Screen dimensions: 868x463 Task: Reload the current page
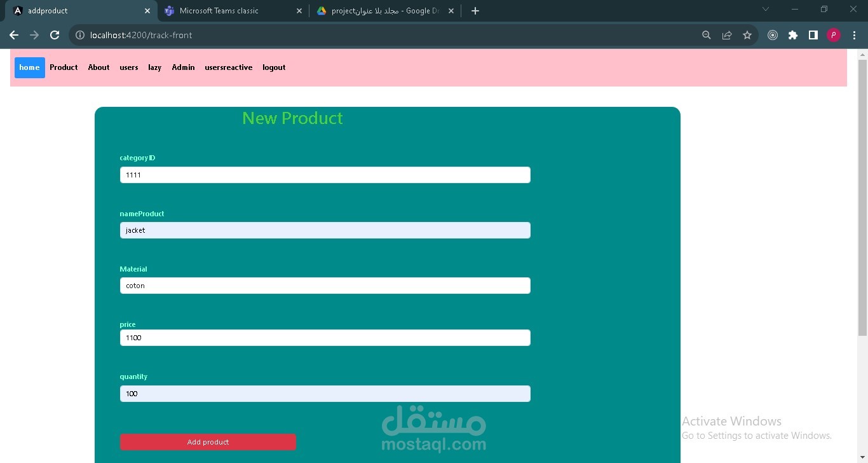coord(55,35)
